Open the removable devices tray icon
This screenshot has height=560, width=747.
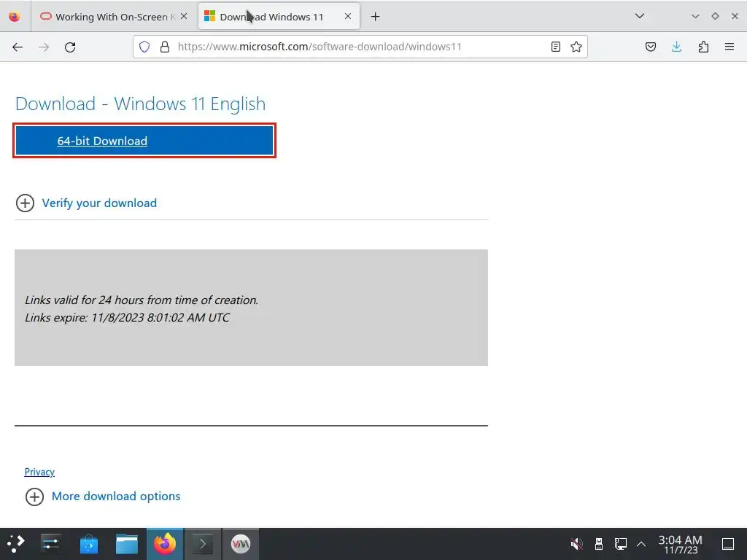point(599,544)
